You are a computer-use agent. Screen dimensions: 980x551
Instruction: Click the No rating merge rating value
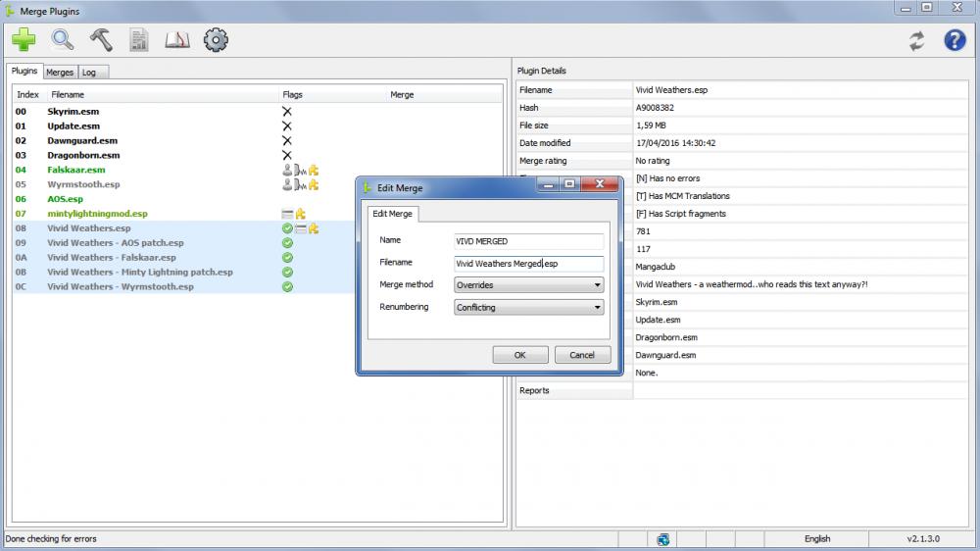coord(653,161)
